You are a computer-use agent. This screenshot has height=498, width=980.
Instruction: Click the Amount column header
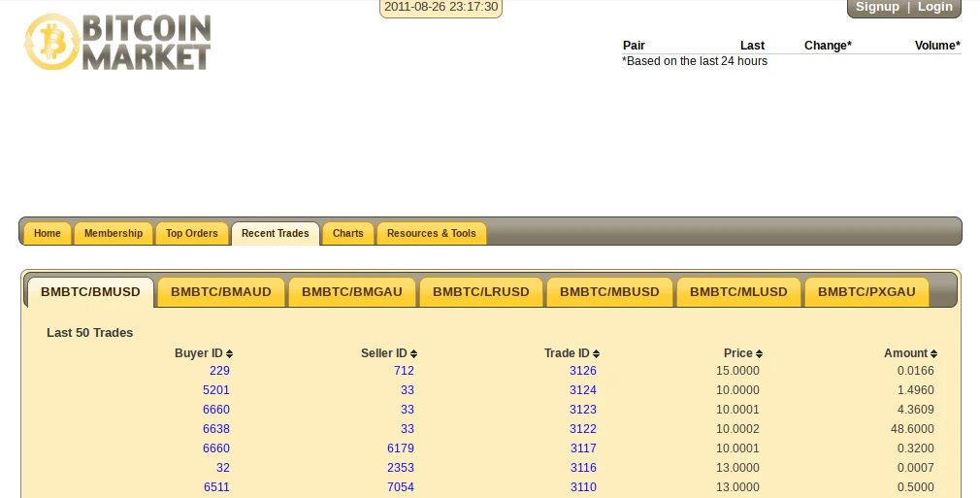[905, 353]
